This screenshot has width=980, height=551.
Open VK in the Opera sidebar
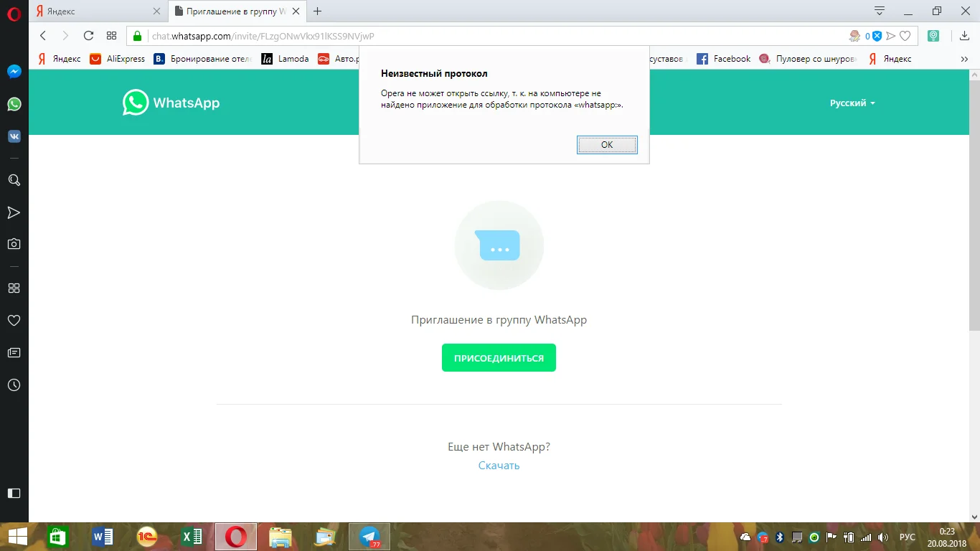(14, 136)
